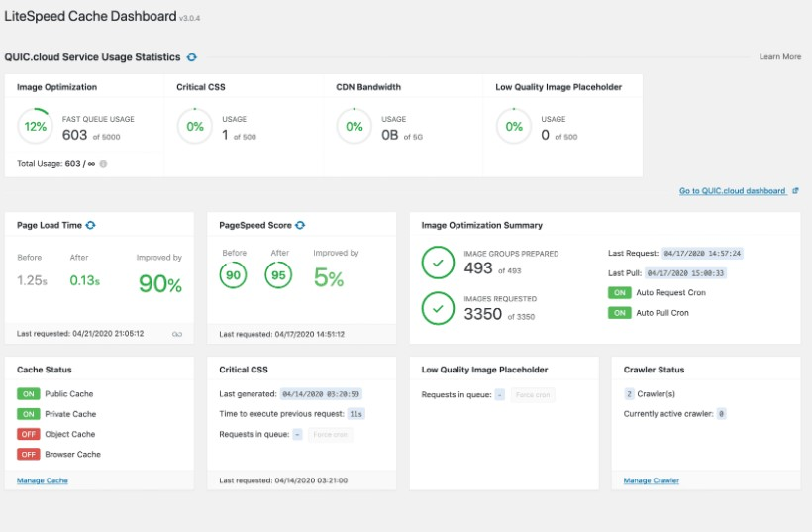Screen dimensions: 812x532
Task: Refresh the PageSpeed Score
Action: (x=300, y=226)
